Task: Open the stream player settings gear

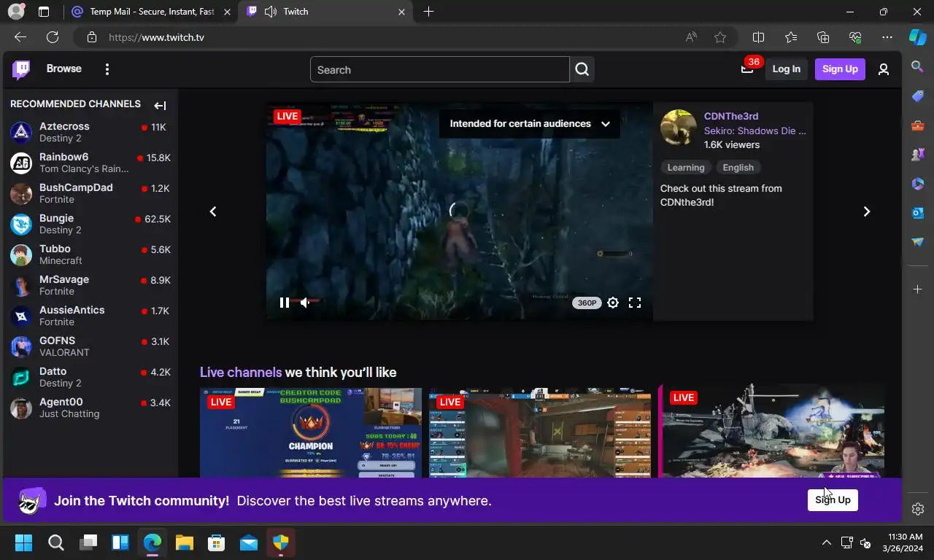Action: [613, 303]
